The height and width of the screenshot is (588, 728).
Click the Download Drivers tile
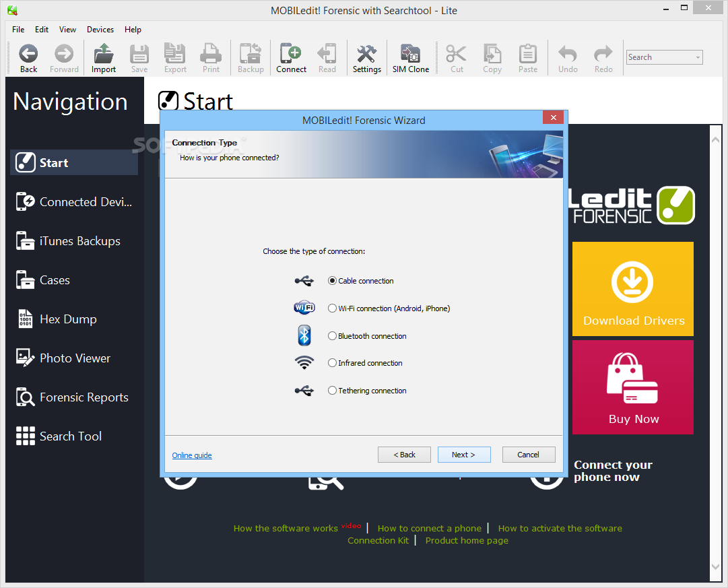pyautogui.click(x=633, y=289)
